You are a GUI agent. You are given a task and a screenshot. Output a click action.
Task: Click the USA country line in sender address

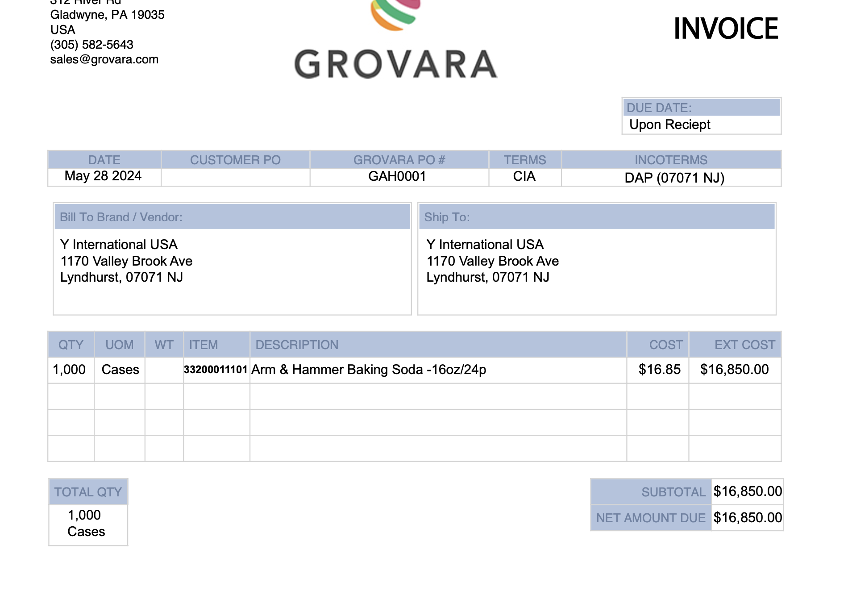pos(62,30)
